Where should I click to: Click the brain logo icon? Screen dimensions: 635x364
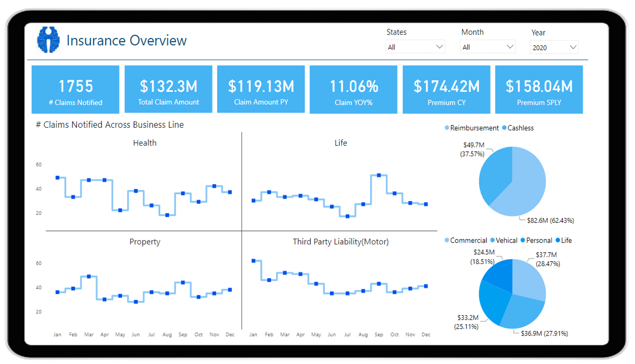click(49, 39)
